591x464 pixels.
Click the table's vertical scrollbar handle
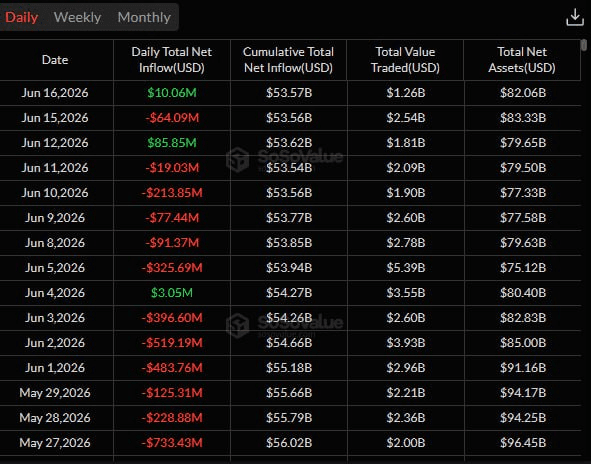584,45
